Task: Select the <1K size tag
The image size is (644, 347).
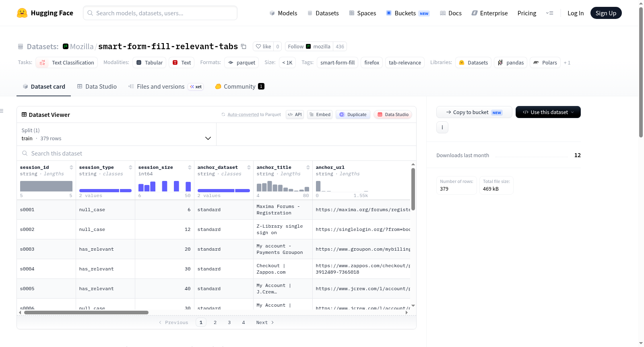Action: (287, 62)
